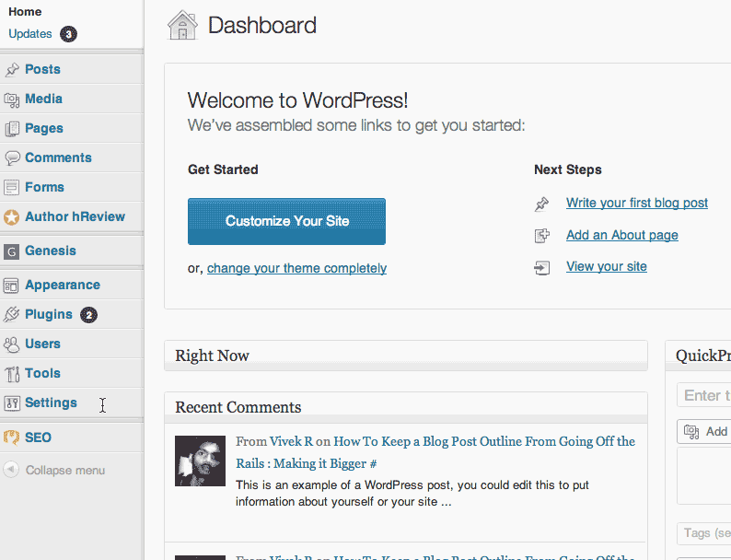Click pushpin icon beside Write your first blog post

click(541, 204)
